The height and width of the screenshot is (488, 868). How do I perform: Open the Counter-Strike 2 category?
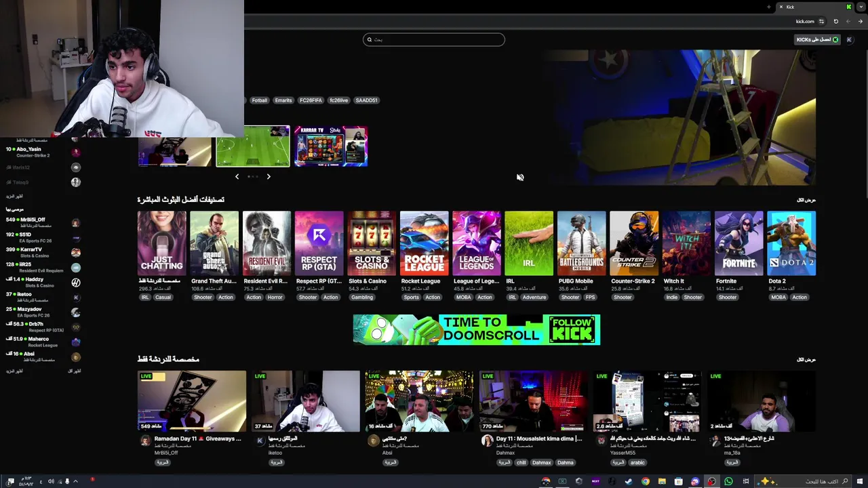(634, 243)
